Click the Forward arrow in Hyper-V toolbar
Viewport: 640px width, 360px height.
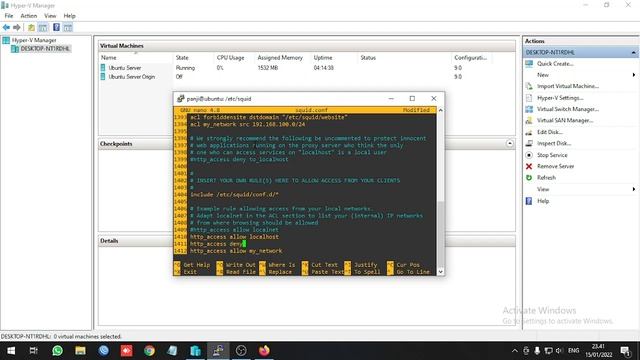(17, 27)
